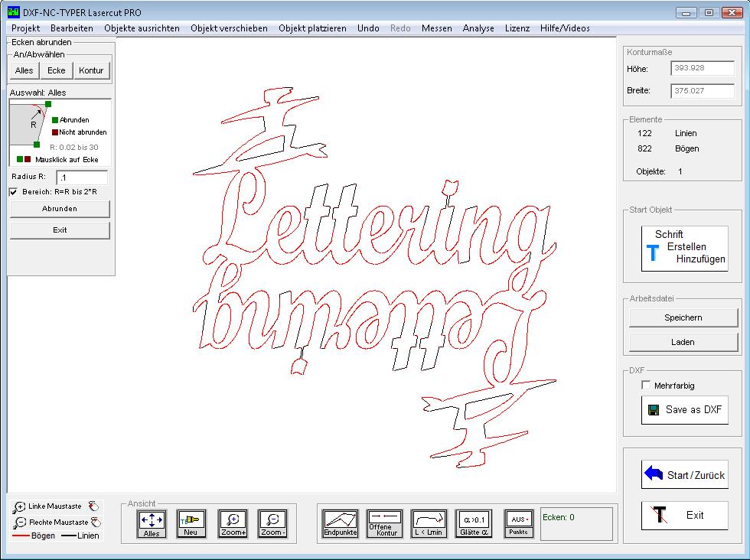This screenshot has height=560, width=750.
Task: Open the Hilfe/Videos menu
Action: pyautogui.click(x=565, y=28)
